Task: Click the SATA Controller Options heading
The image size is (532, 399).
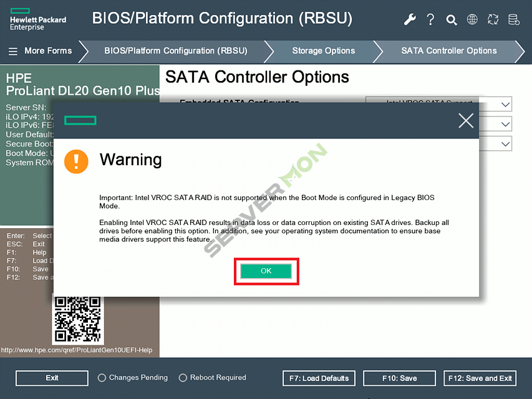Action: coord(257,77)
